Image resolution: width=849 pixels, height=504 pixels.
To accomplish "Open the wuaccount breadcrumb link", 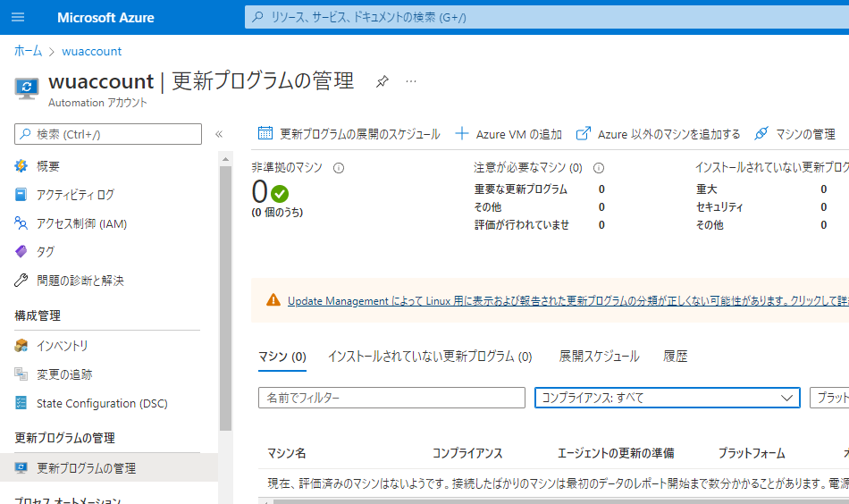I will pyautogui.click(x=91, y=52).
